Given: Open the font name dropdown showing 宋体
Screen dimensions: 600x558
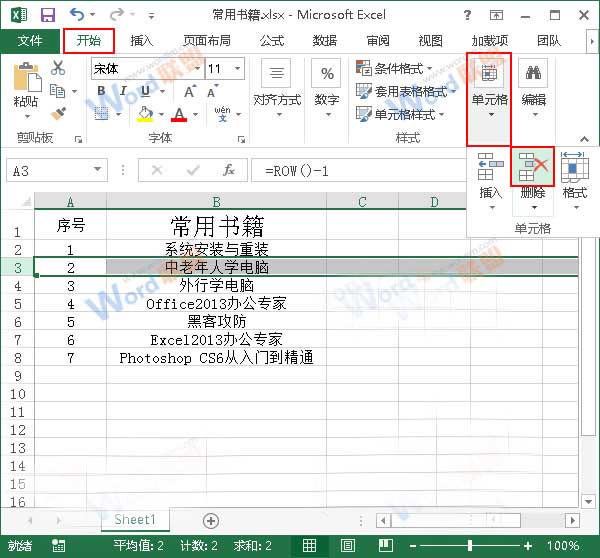Looking at the screenshot, I should coord(194,69).
